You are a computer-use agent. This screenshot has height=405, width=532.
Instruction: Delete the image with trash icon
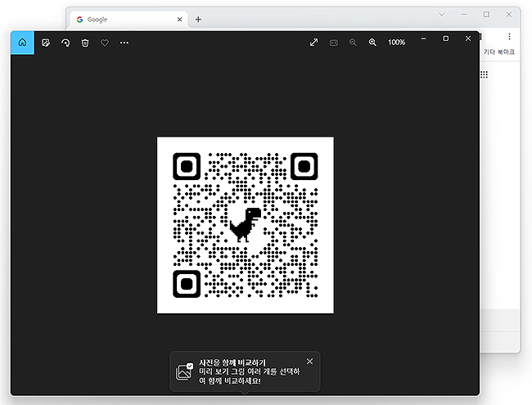click(85, 43)
